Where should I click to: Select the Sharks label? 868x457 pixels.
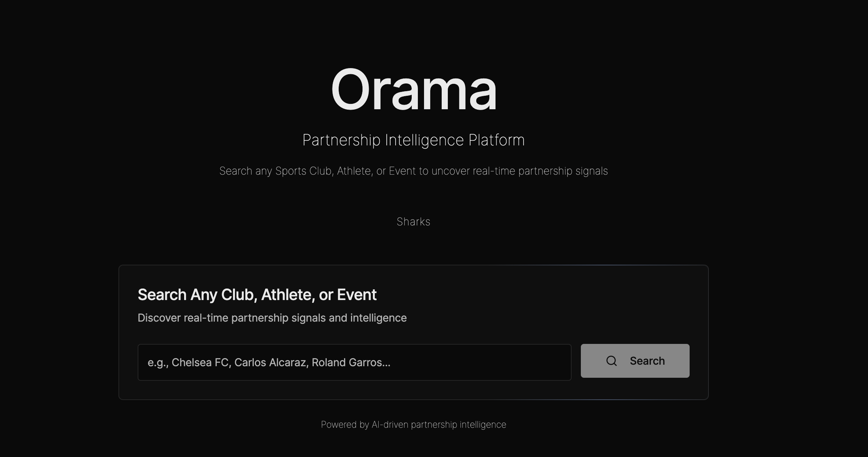coord(414,222)
